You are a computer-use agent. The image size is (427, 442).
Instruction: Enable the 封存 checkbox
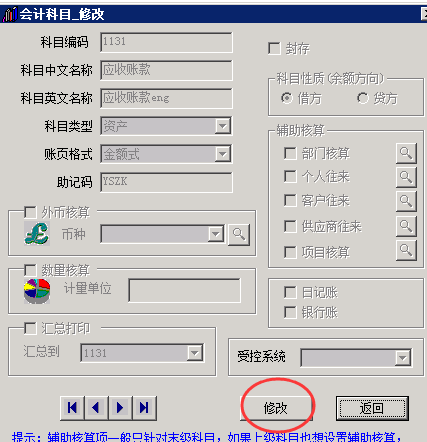coord(274,48)
